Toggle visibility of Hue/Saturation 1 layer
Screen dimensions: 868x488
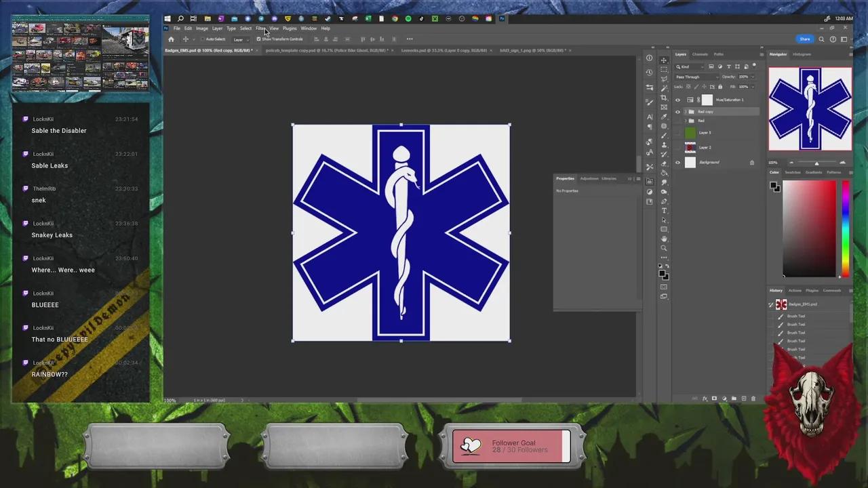click(677, 100)
